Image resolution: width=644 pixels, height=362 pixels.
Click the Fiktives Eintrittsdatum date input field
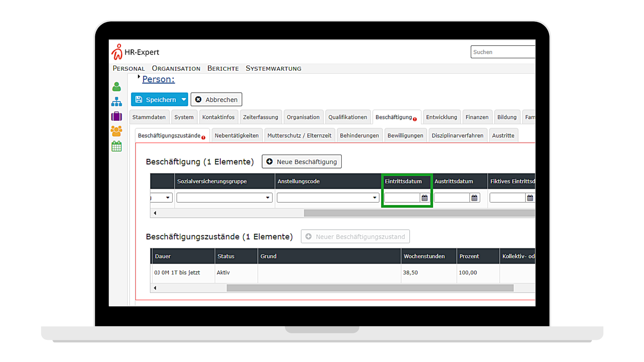[507, 198]
